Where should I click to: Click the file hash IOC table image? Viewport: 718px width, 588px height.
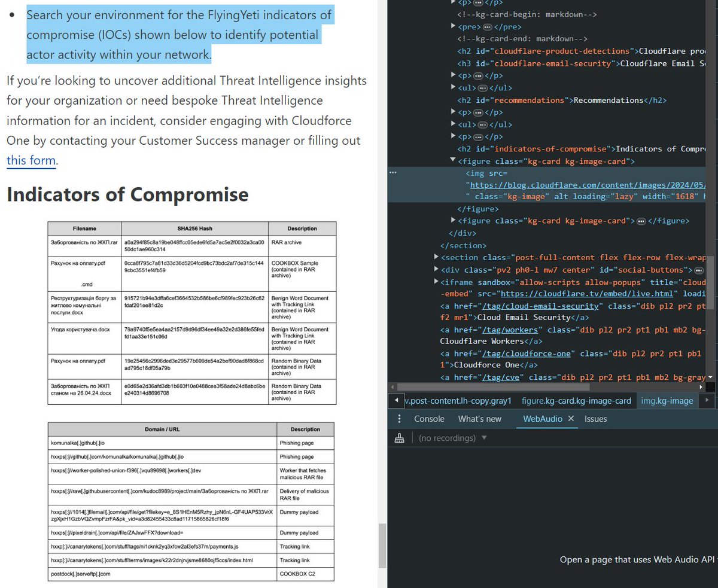point(191,313)
